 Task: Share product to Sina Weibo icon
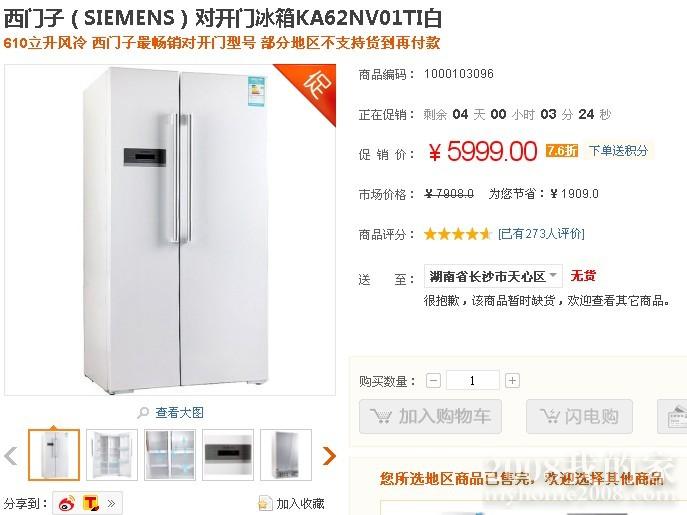(x=67, y=503)
